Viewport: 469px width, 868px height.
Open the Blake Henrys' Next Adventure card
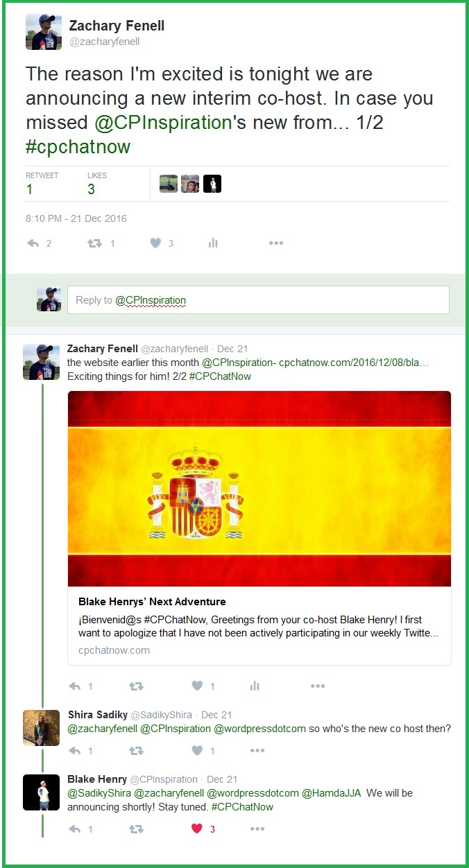tap(259, 626)
